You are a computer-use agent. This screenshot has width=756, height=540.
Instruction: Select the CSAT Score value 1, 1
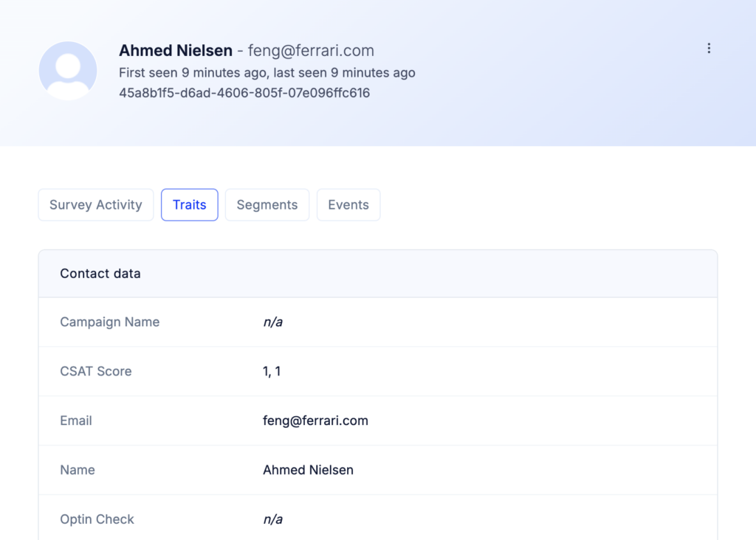pos(272,371)
